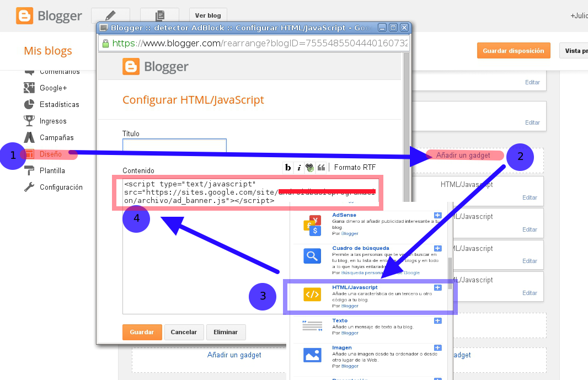Click the Texto gadget icon
Viewport: 588px width, 380px height.
312,326
